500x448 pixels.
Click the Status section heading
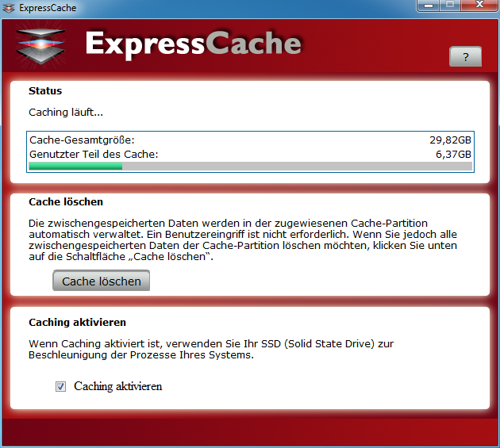click(x=45, y=91)
